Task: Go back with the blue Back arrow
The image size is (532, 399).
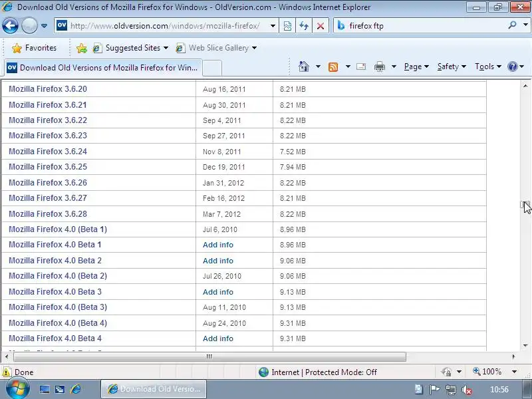Action: click(10, 25)
